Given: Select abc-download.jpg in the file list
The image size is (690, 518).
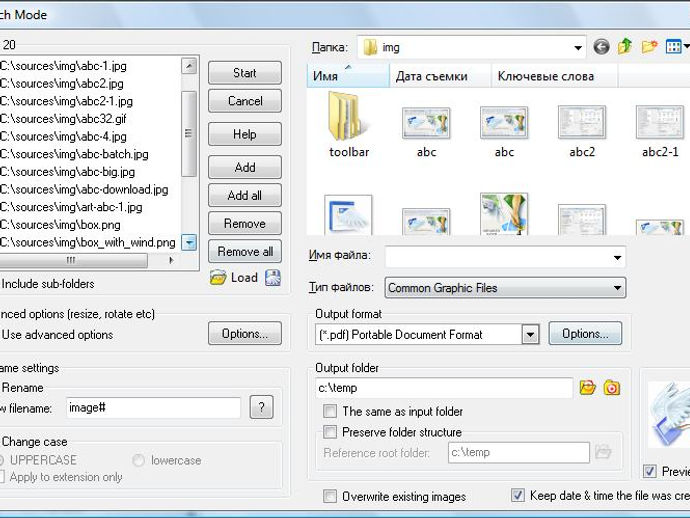Looking at the screenshot, I should 84,189.
